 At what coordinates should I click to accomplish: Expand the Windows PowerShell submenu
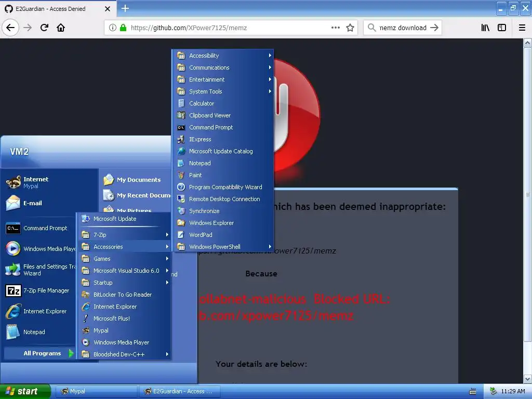pyautogui.click(x=223, y=247)
